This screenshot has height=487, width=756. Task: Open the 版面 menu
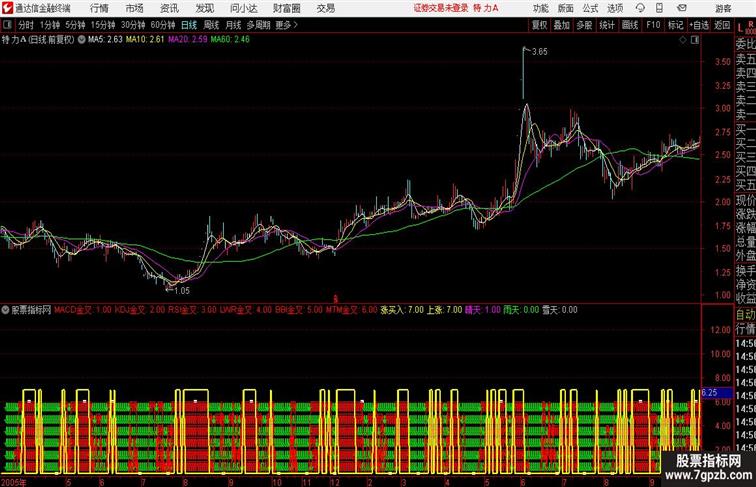pyautogui.click(x=566, y=8)
